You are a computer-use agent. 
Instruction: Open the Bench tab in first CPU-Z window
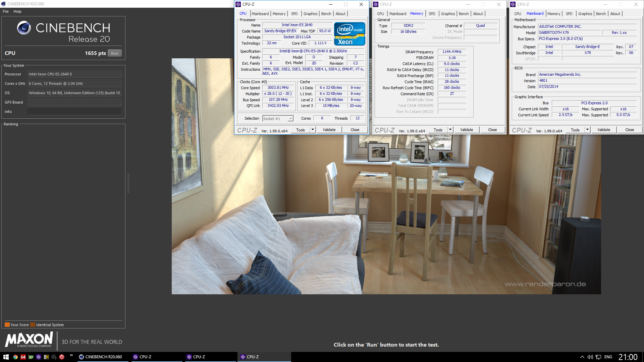tap(326, 14)
